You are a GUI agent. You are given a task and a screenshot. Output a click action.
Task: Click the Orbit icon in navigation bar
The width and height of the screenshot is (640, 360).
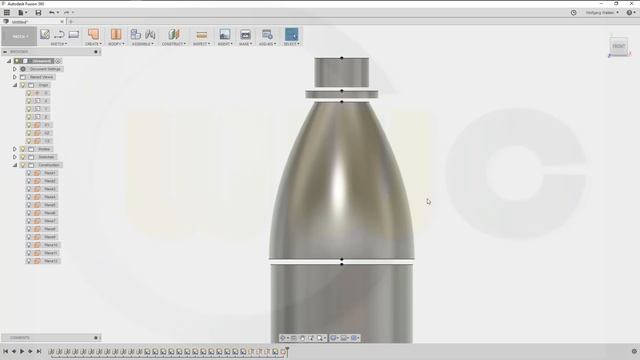coord(282,338)
